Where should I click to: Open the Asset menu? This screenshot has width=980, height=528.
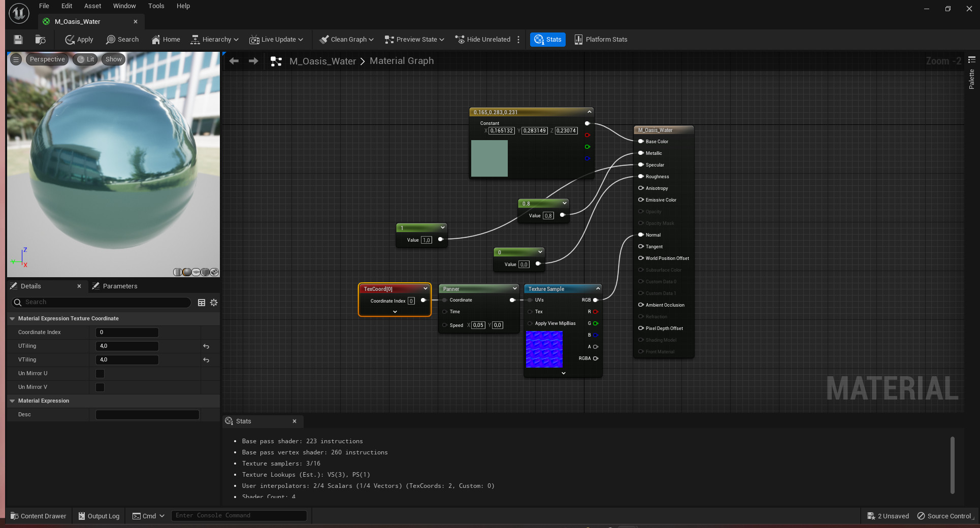coord(93,6)
